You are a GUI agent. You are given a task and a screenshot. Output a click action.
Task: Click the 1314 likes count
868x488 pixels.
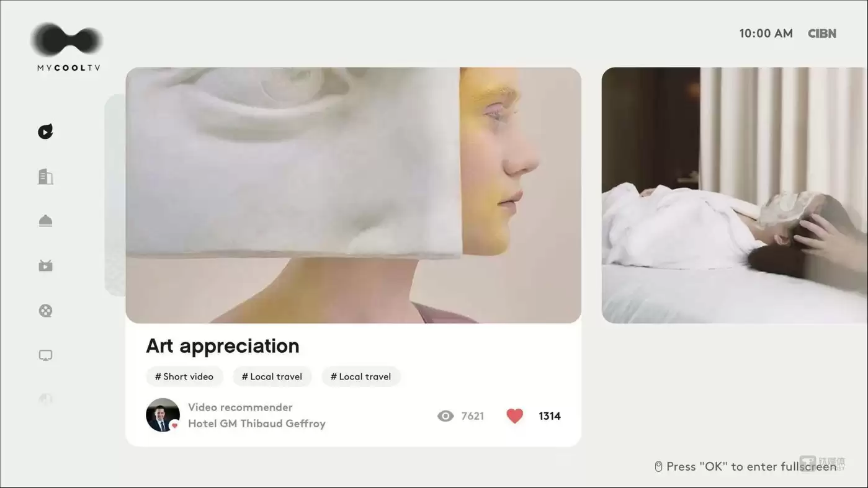point(550,416)
